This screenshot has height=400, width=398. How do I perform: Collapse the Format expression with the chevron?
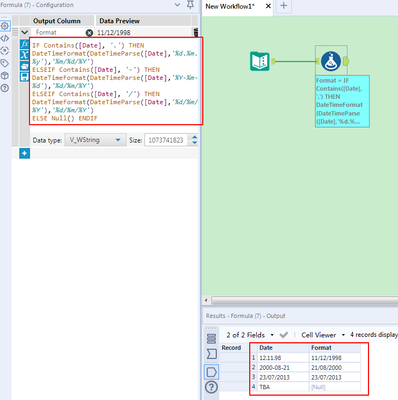click(x=24, y=32)
